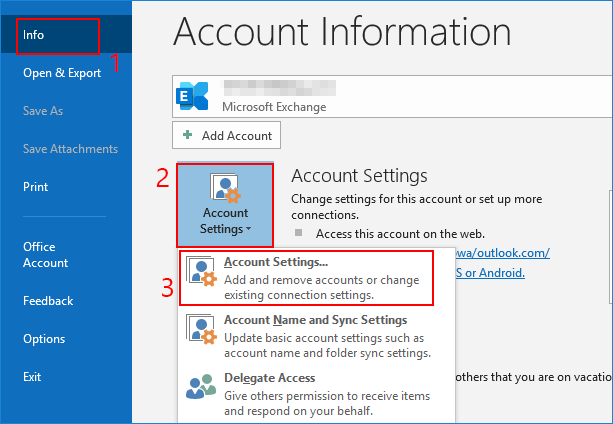Open the link ending in 'S or Android.'

click(x=490, y=272)
